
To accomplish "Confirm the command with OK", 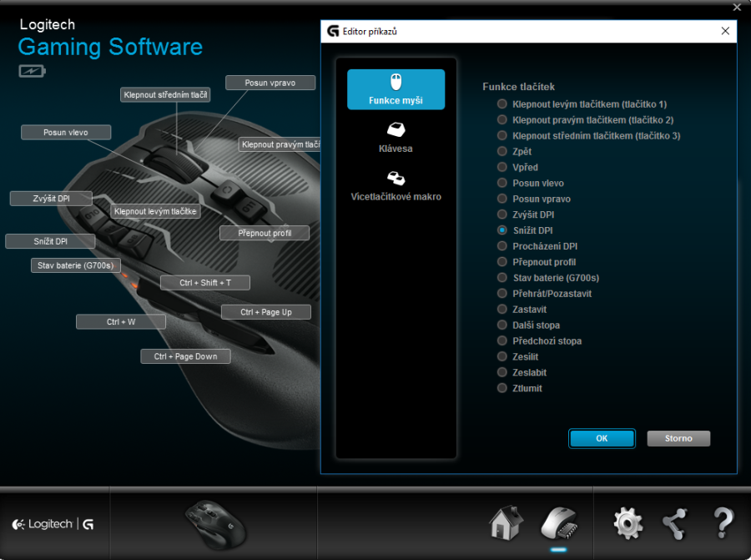I will pyautogui.click(x=602, y=438).
